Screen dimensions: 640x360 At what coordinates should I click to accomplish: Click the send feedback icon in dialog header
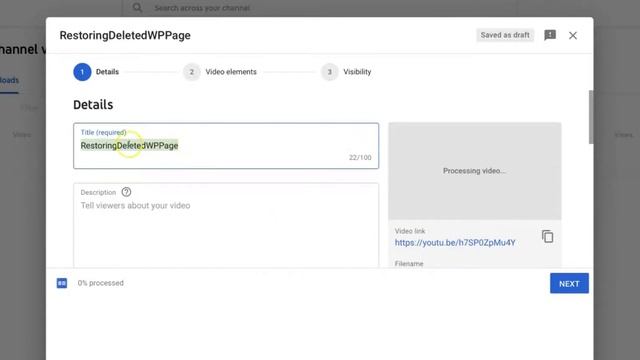pos(550,35)
